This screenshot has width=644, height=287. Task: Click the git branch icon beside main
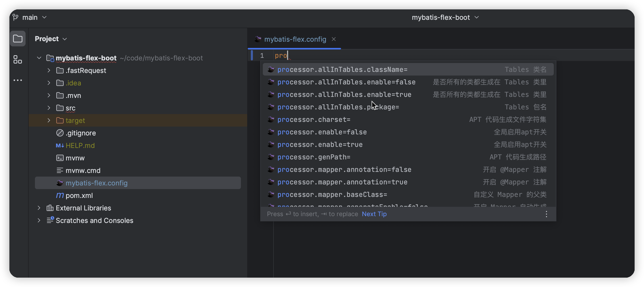[x=16, y=17]
